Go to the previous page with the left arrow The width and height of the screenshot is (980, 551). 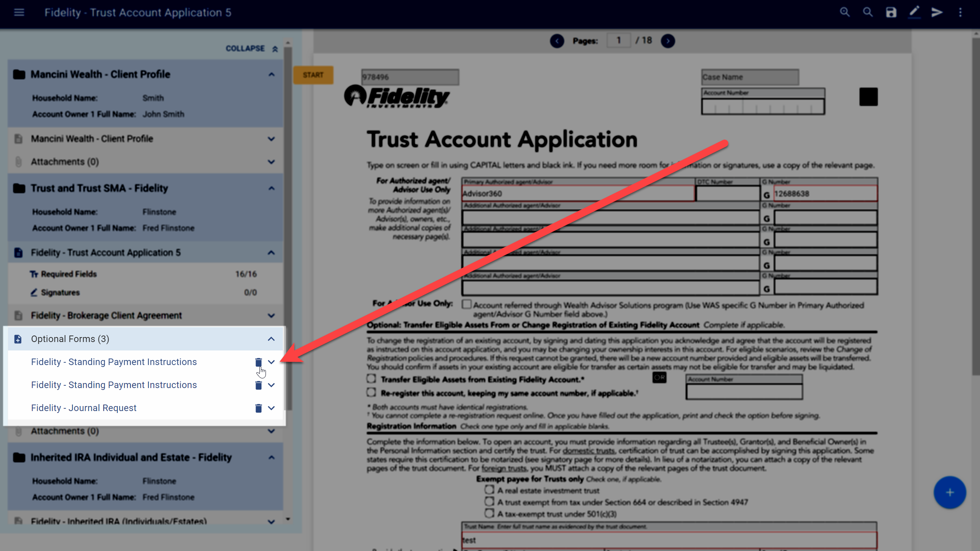coord(557,41)
